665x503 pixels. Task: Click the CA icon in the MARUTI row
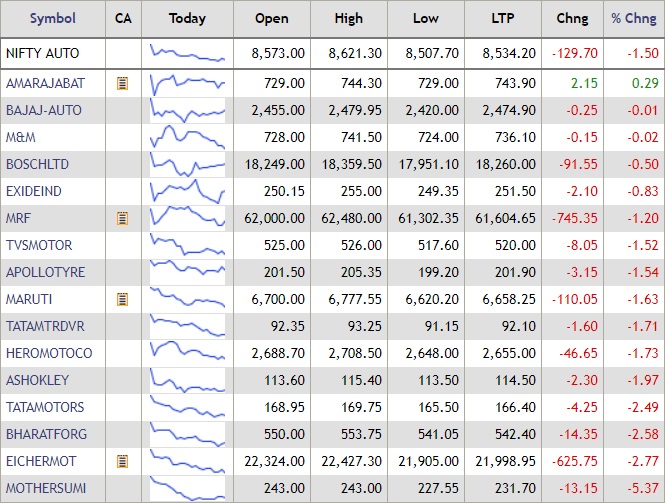[x=123, y=299]
